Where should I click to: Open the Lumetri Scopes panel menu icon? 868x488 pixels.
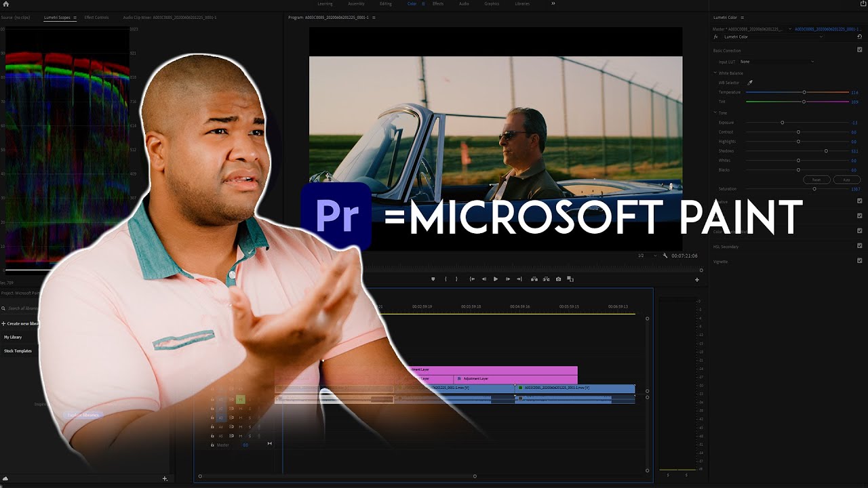point(75,17)
